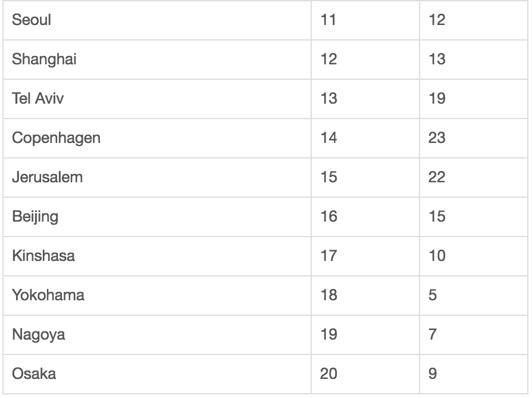This screenshot has height=398, width=532.
Task: Select the Copenhagen cell in the table
Action: coord(57,138)
